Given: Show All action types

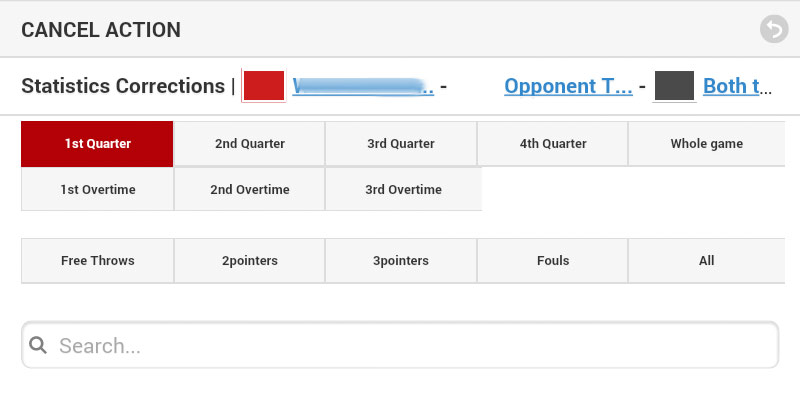Looking at the screenshot, I should [706, 261].
